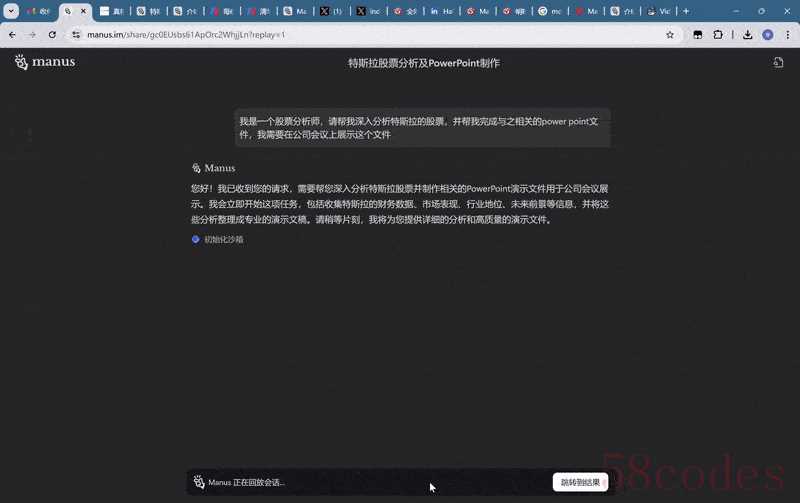The width and height of the screenshot is (800, 503).
Task: Open the tab search dropdown chevron
Action: click(x=11, y=11)
